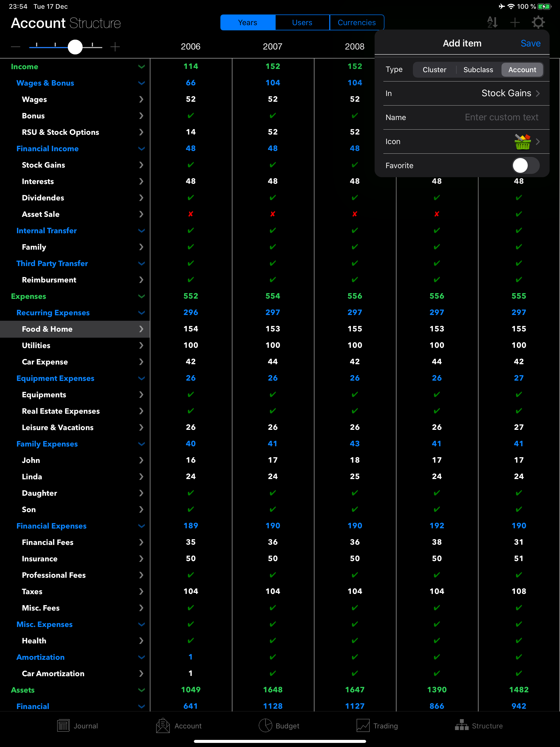The width and height of the screenshot is (560, 747).
Task: Tap the shopping basket icon picker
Action: (x=523, y=141)
